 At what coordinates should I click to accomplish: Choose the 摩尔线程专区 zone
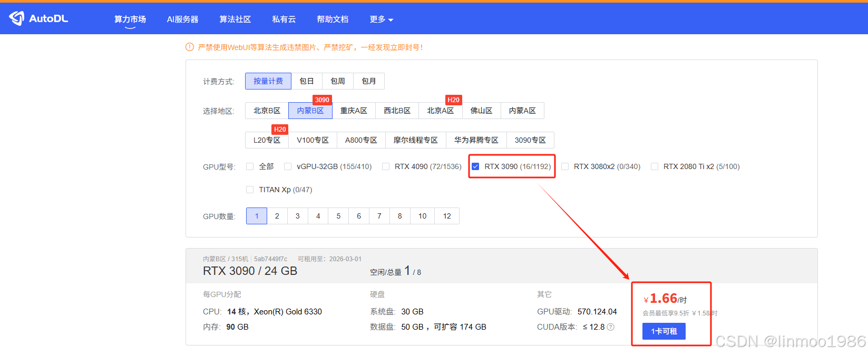(416, 140)
